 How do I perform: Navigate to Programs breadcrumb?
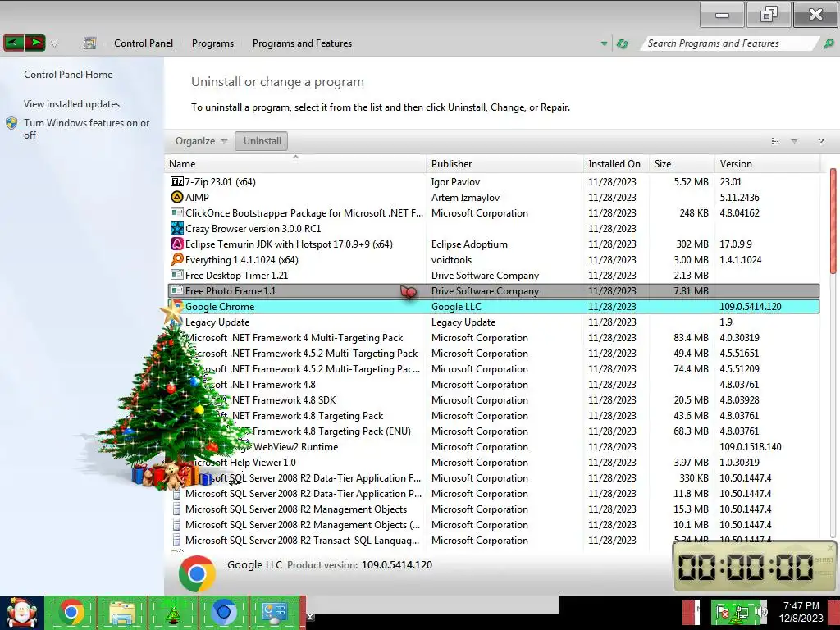tap(212, 43)
